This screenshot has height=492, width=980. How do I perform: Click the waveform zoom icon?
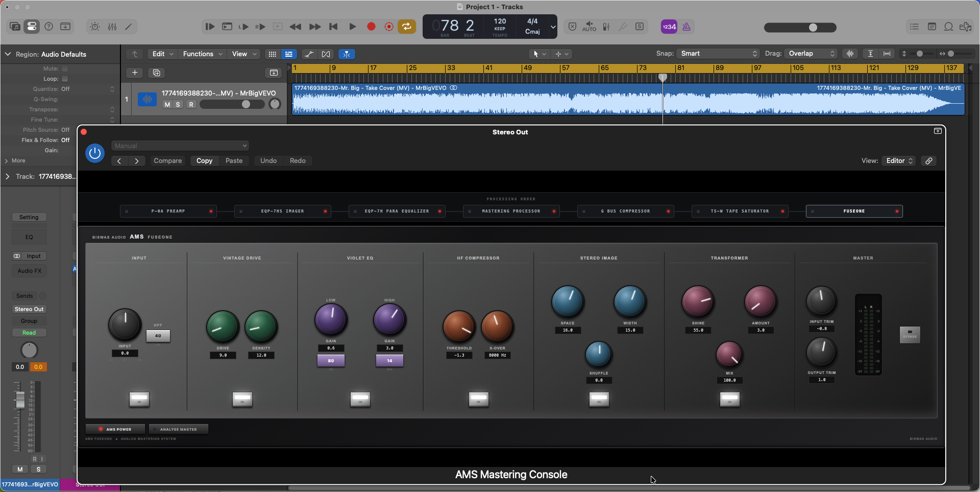point(850,54)
